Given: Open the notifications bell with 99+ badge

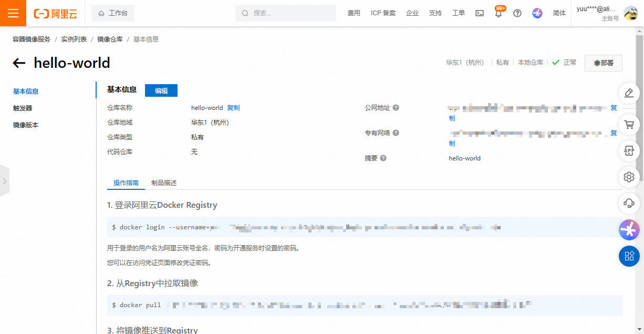Looking at the screenshot, I should (498, 13).
